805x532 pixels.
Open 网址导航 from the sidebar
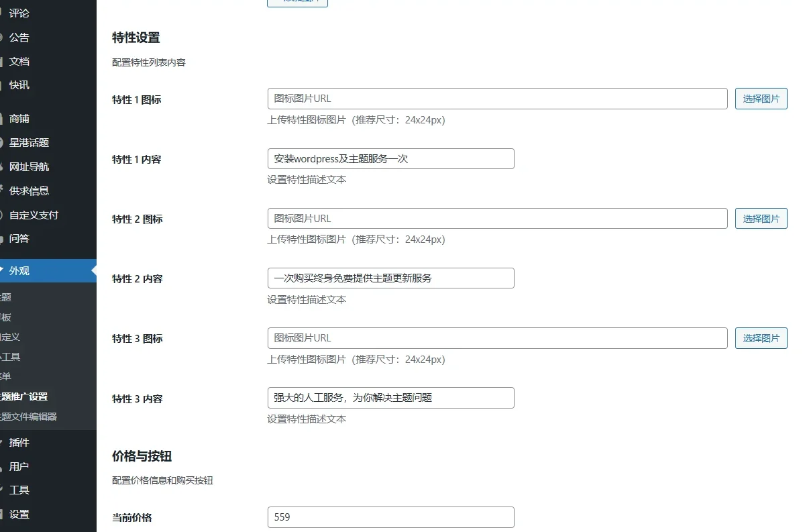(29, 167)
